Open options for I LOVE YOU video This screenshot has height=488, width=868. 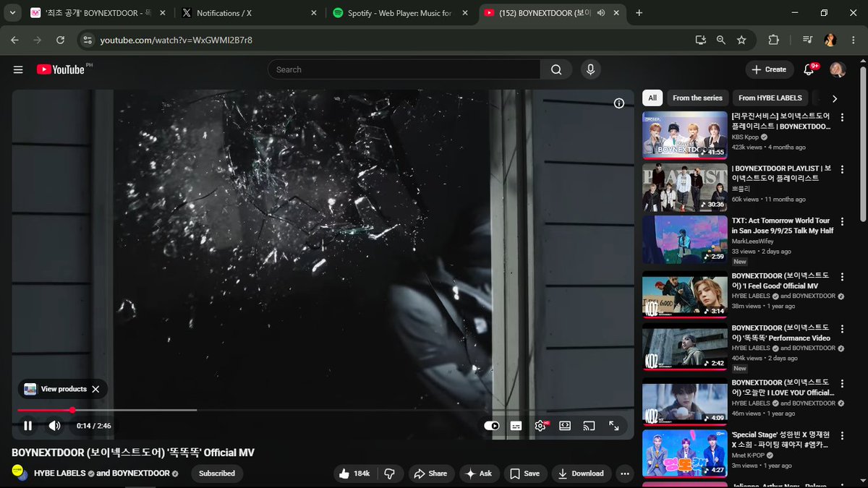tap(843, 384)
